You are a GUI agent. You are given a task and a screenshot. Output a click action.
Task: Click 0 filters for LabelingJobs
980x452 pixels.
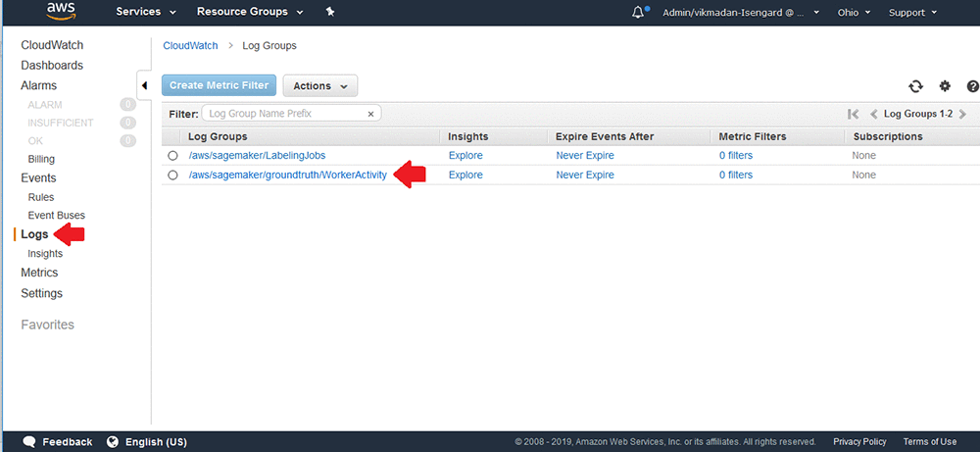736,156
